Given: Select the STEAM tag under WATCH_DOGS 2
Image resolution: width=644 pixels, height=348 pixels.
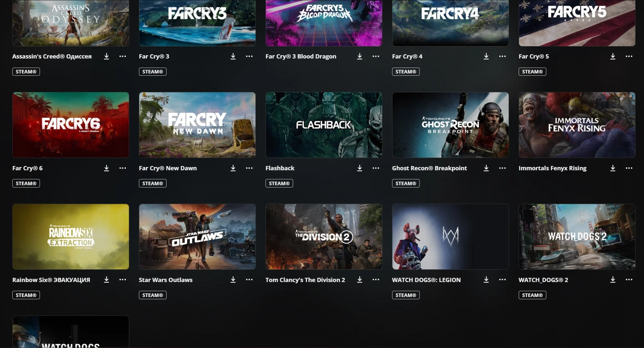Looking at the screenshot, I should (532, 295).
